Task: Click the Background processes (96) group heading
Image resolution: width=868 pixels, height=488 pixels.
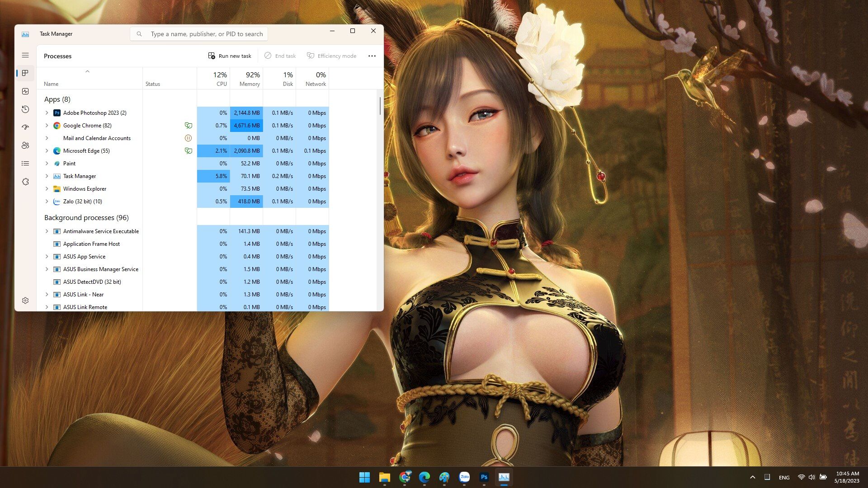Action: tap(86, 218)
